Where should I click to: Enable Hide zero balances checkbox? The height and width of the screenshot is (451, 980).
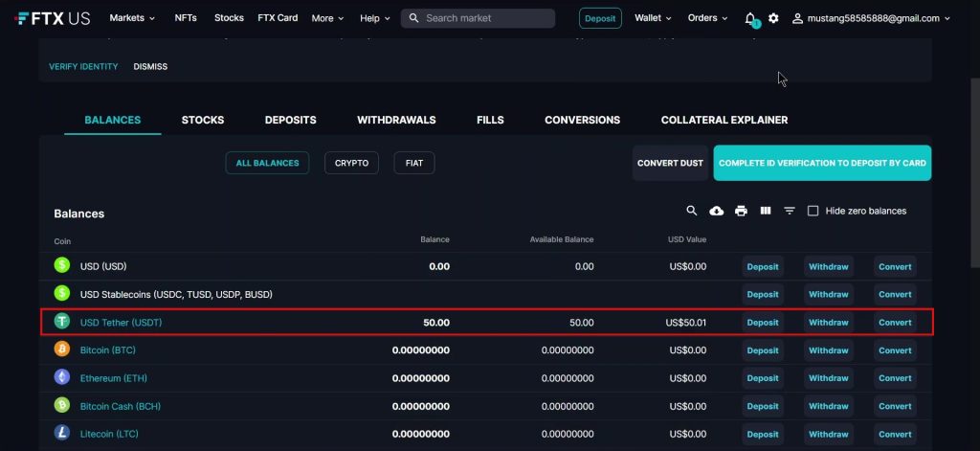click(813, 211)
